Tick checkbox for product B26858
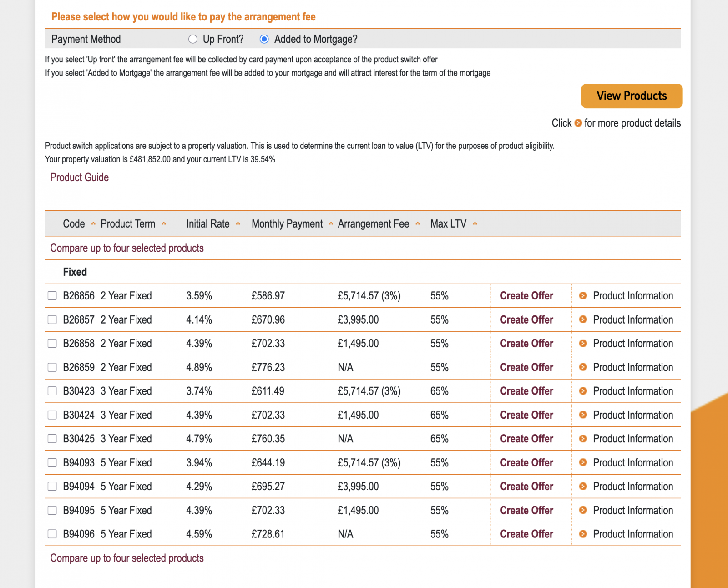The height and width of the screenshot is (588, 728). (52, 343)
